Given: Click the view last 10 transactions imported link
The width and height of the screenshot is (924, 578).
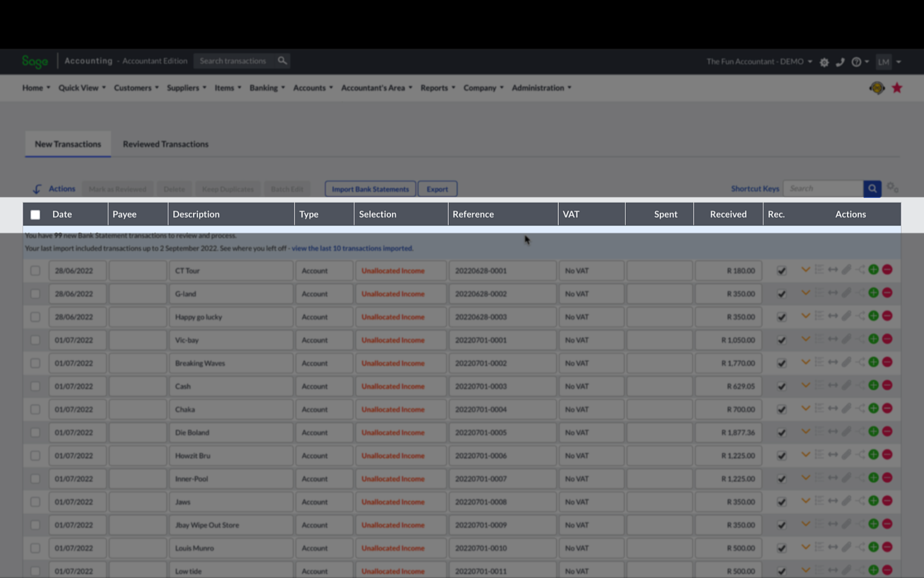Looking at the screenshot, I should coord(352,247).
